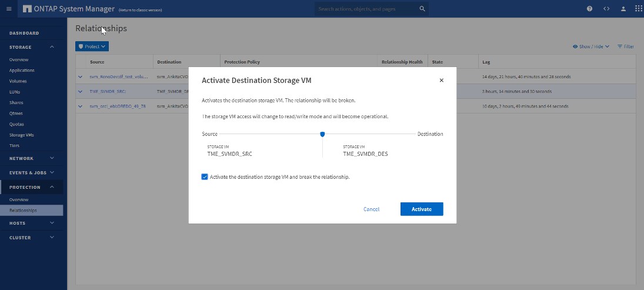644x290 pixels.
Task: Open the API log code icon
Action: coord(606,9)
